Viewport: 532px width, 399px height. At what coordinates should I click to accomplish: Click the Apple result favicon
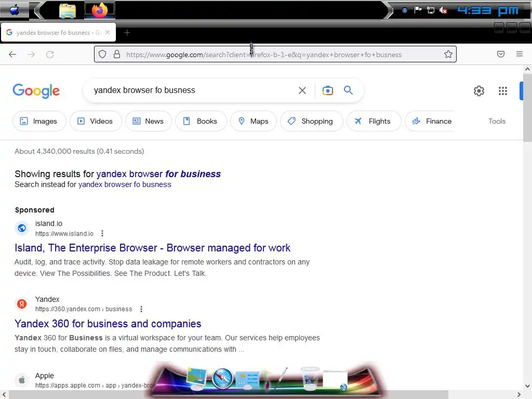22,380
